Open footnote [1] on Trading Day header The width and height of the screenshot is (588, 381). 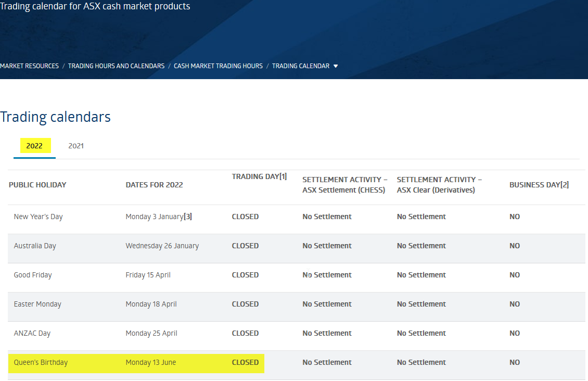pyautogui.click(x=283, y=176)
